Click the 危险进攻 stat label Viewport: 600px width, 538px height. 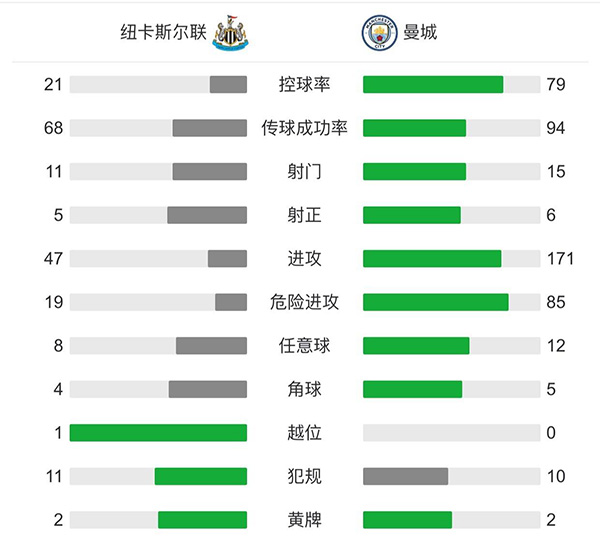(304, 302)
